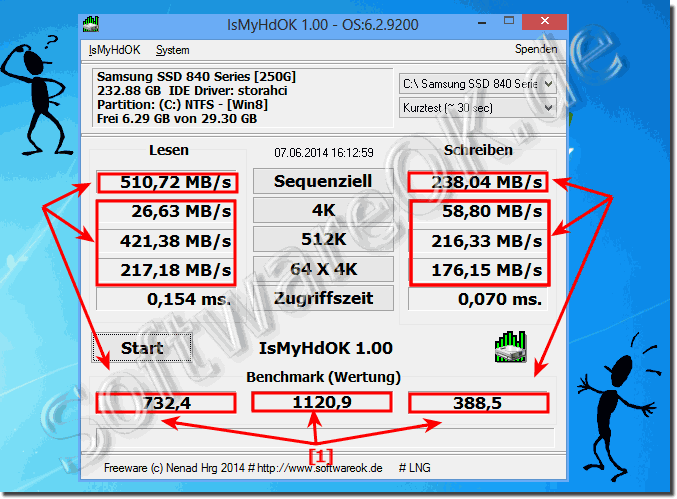Click the # LNG language link

click(x=414, y=468)
